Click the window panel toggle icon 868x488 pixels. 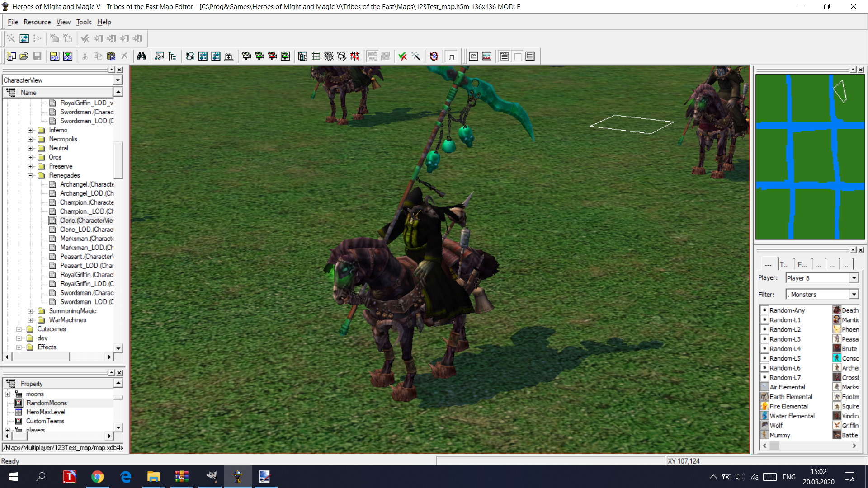[x=473, y=56]
